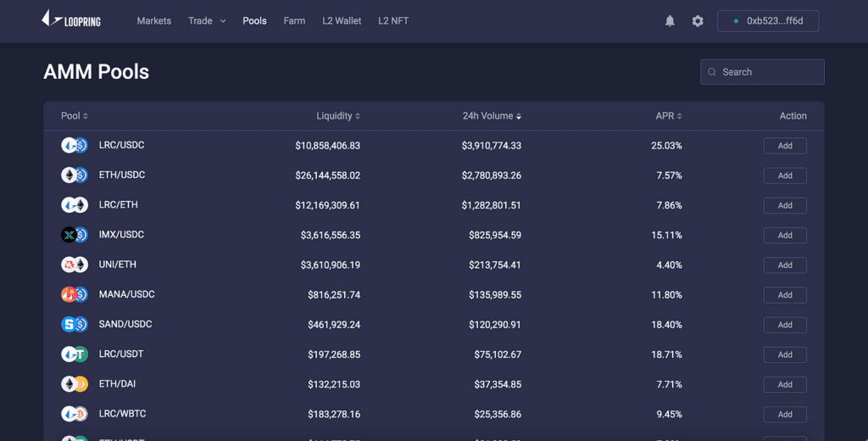Select the LRC/USDT pool name
868x441 pixels.
pyautogui.click(x=120, y=354)
